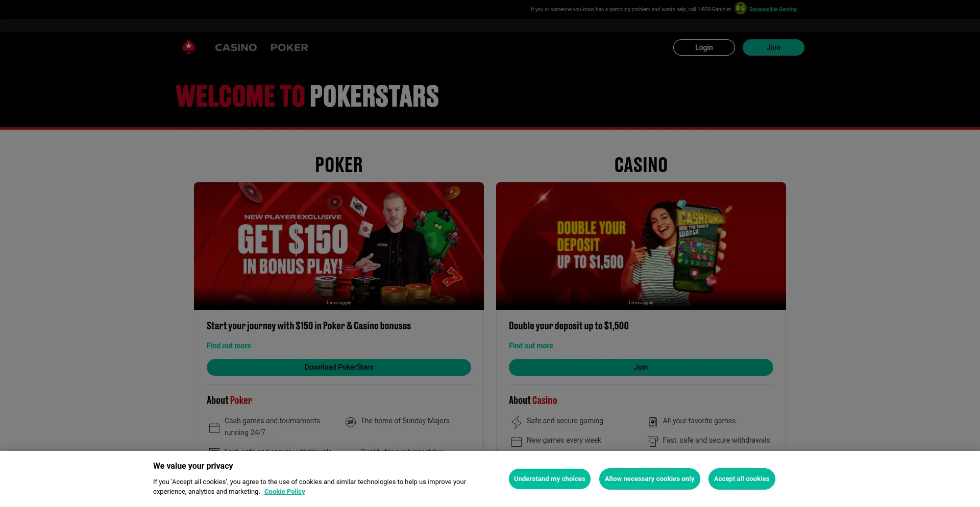Open the POKER navigation menu item
Image resolution: width=980 pixels, height=507 pixels.
289,47
